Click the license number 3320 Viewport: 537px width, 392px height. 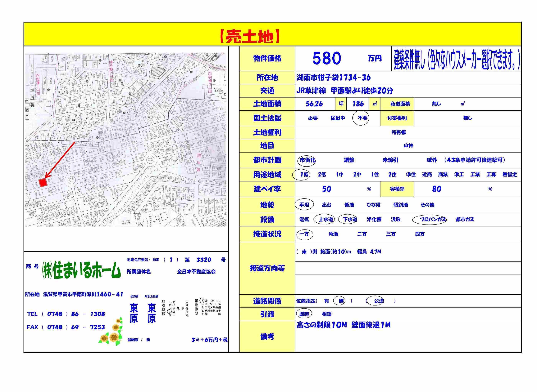(203, 260)
